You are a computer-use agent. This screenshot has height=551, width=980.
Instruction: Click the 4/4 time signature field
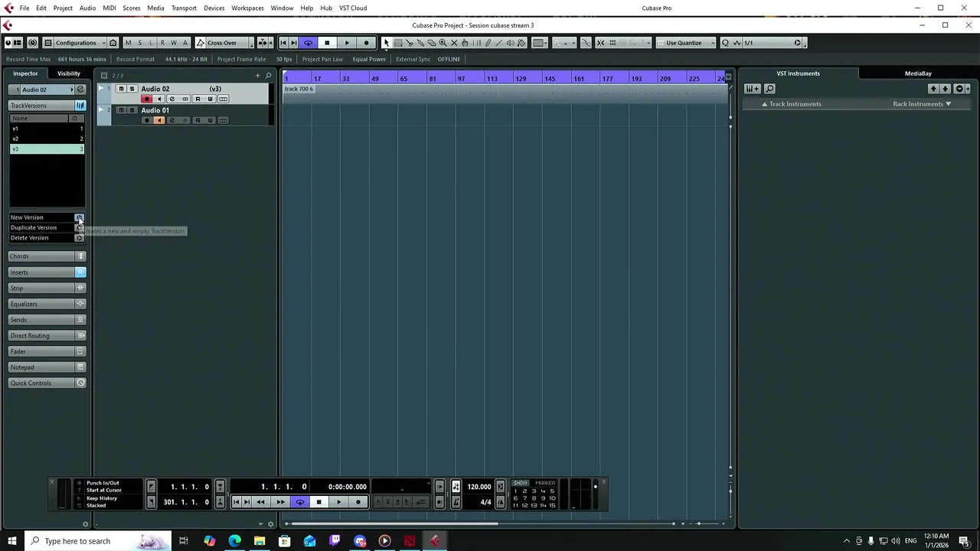[x=485, y=502]
